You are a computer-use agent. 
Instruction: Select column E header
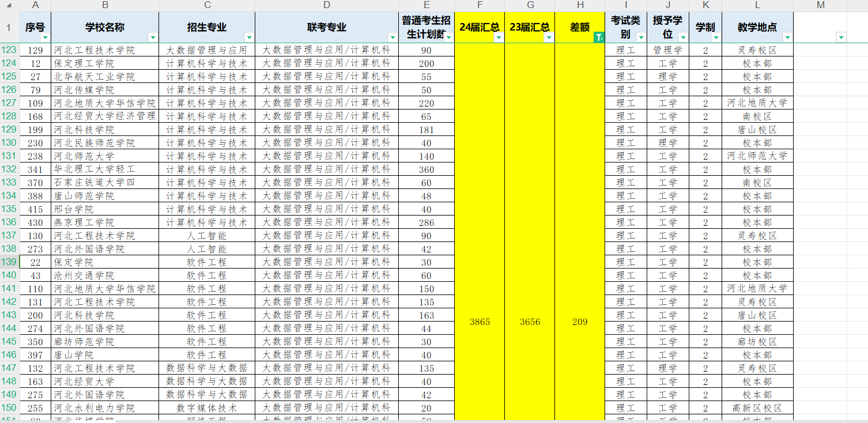coord(427,5)
